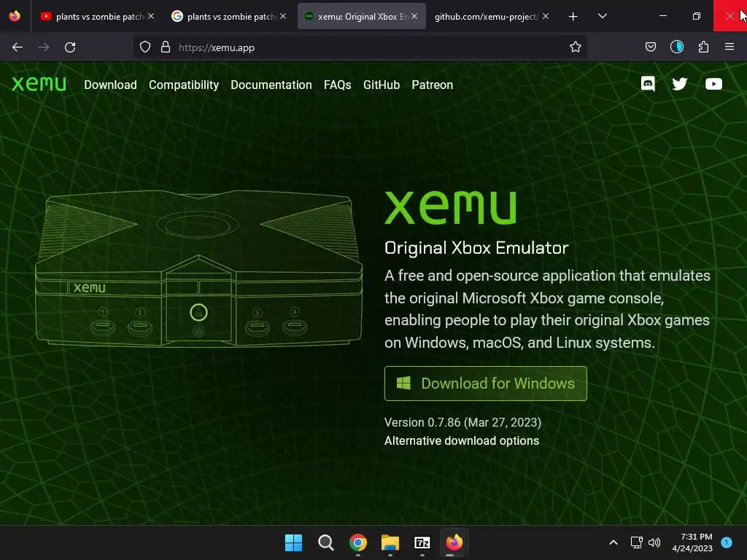Open the xemu Discord icon link
Viewport: 747px width, 560px height.
coord(648,84)
